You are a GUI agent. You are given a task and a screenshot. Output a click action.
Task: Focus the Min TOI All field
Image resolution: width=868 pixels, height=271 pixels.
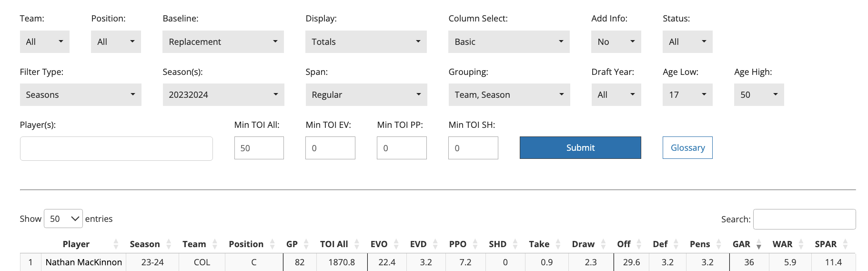pyautogui.click(x=259, y=148)
